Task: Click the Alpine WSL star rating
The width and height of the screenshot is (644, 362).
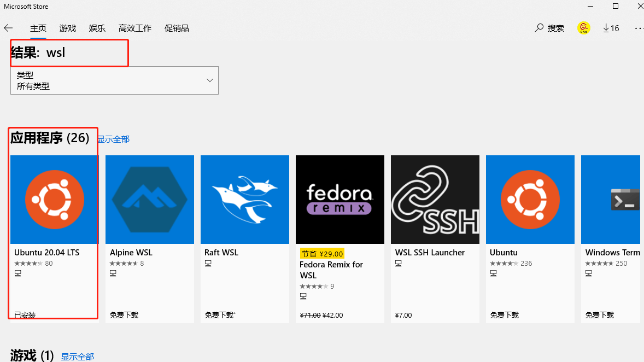Action: tap(124, 264)
